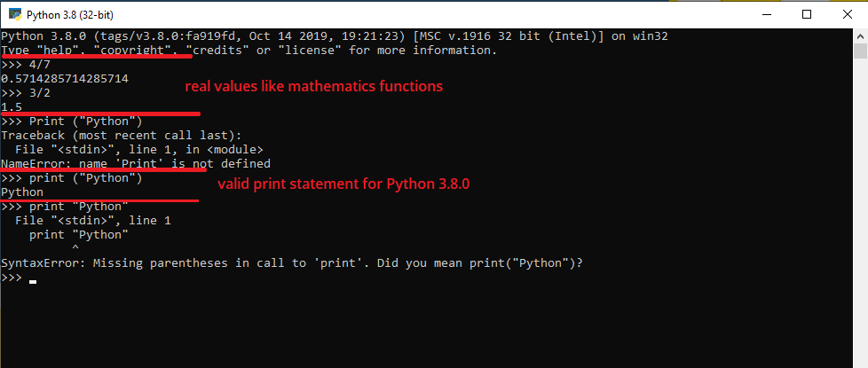
Task: Click the scrollbar up arrow
Action: tap(860, 36)
